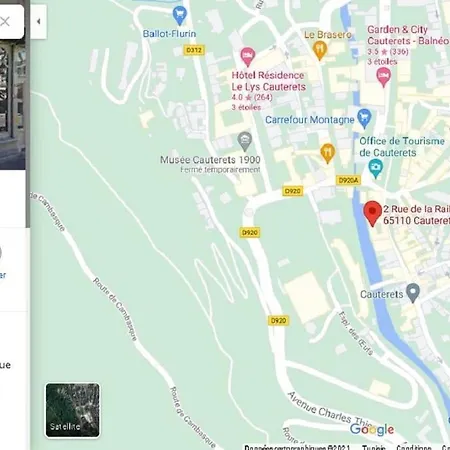Select the grey Cauterets location pin
Viewport: 450px width, 450px height.
[413, 292]
